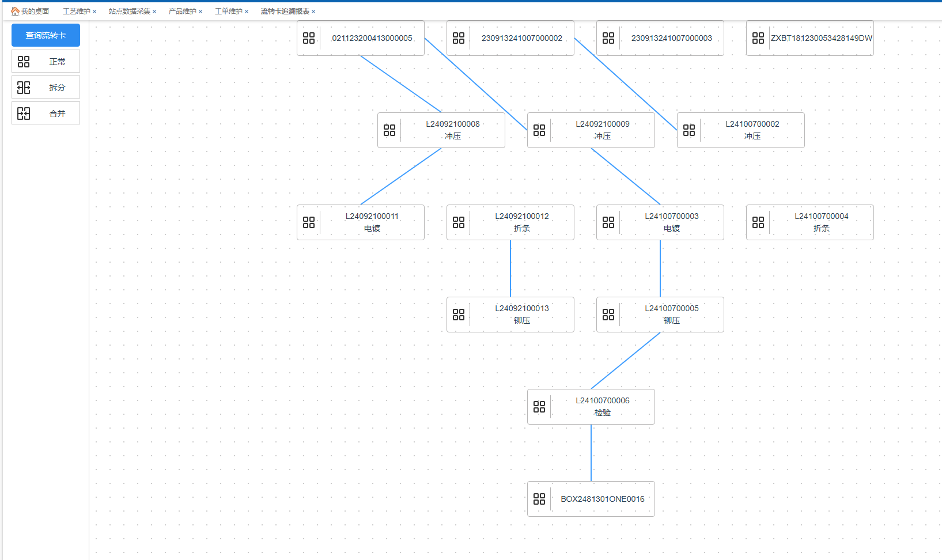
Task: Open the 站点数据采集 tab
Action: pos(129,12)
